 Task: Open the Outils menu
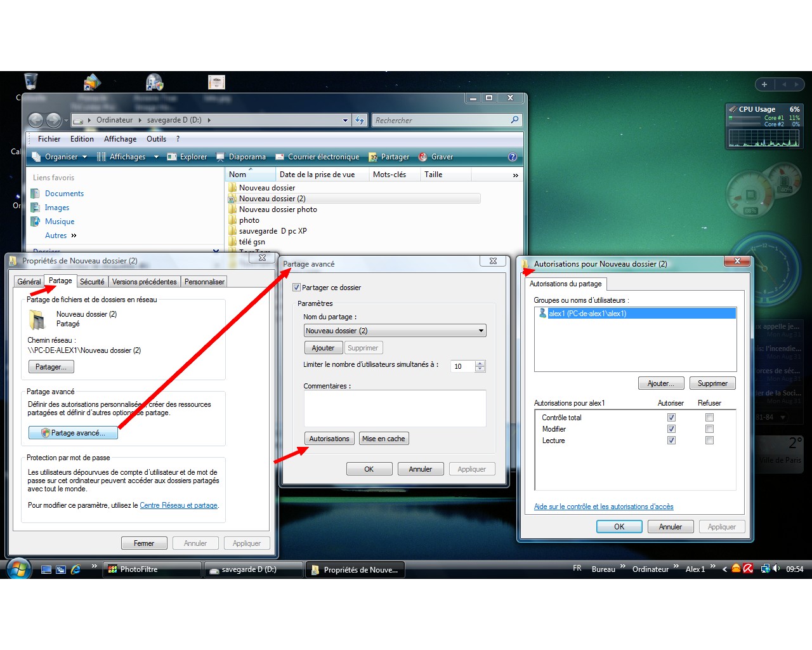click(x=156, y=139)
